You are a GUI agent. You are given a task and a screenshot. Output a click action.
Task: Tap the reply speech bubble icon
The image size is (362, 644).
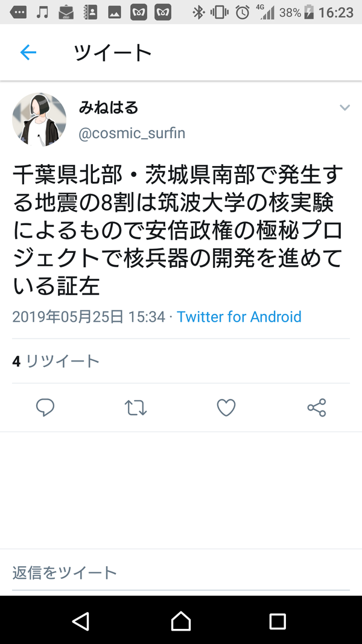[45, 407]
